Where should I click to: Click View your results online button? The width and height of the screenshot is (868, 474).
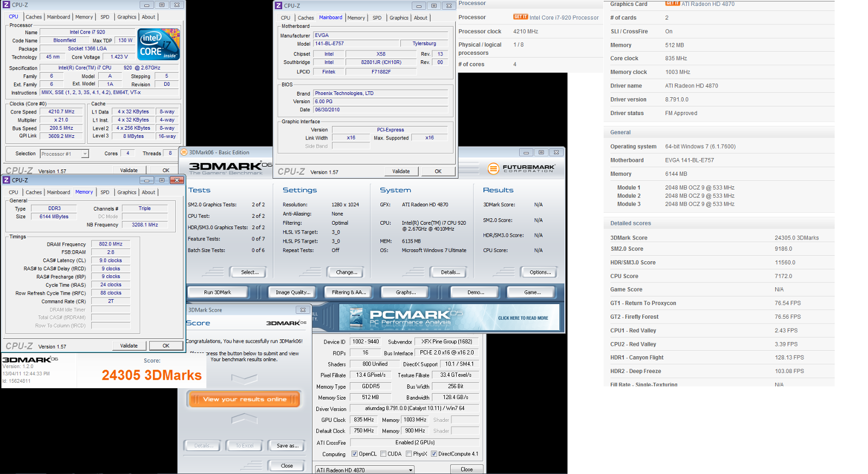(x=245, y=399)
